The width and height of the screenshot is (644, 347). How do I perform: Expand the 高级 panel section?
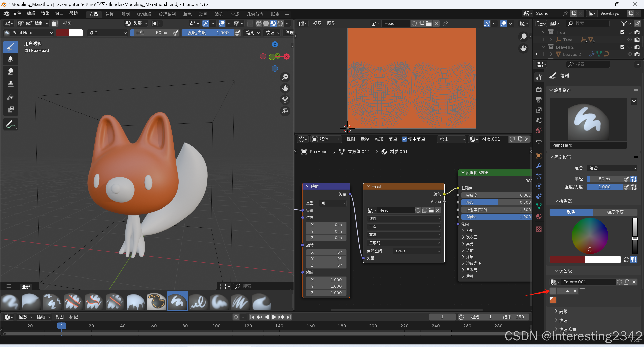[x=563, y=311]
